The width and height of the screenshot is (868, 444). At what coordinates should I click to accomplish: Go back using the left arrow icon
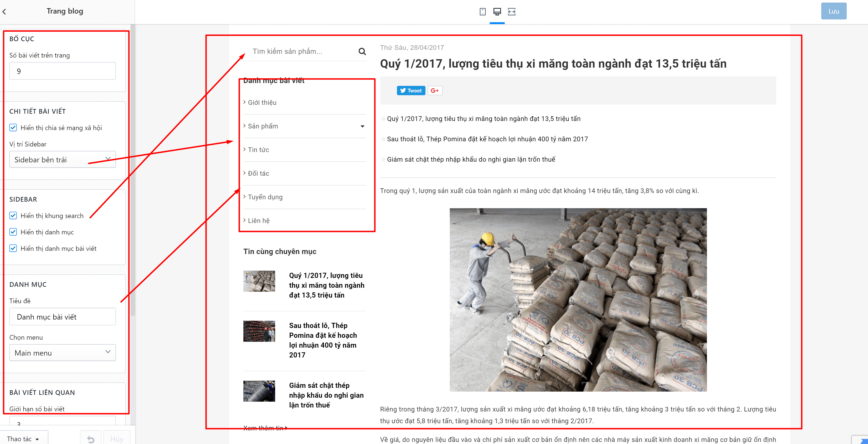coord(4,11)
